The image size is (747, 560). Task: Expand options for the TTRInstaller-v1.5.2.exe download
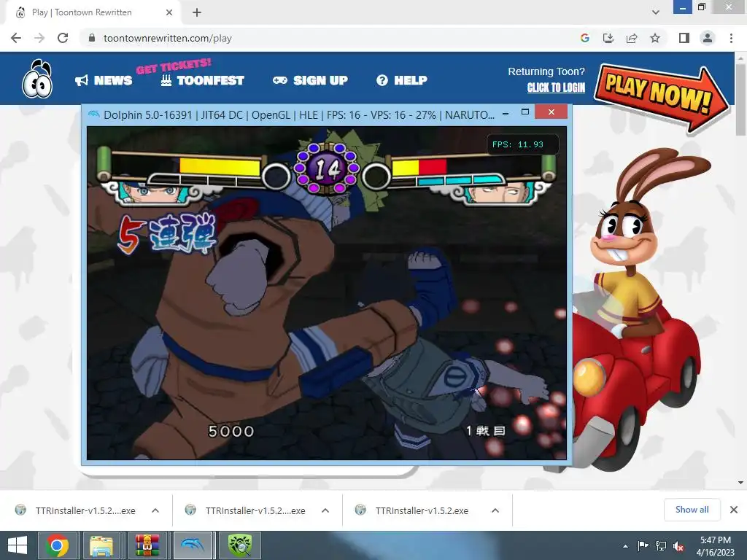coord(495,510)
